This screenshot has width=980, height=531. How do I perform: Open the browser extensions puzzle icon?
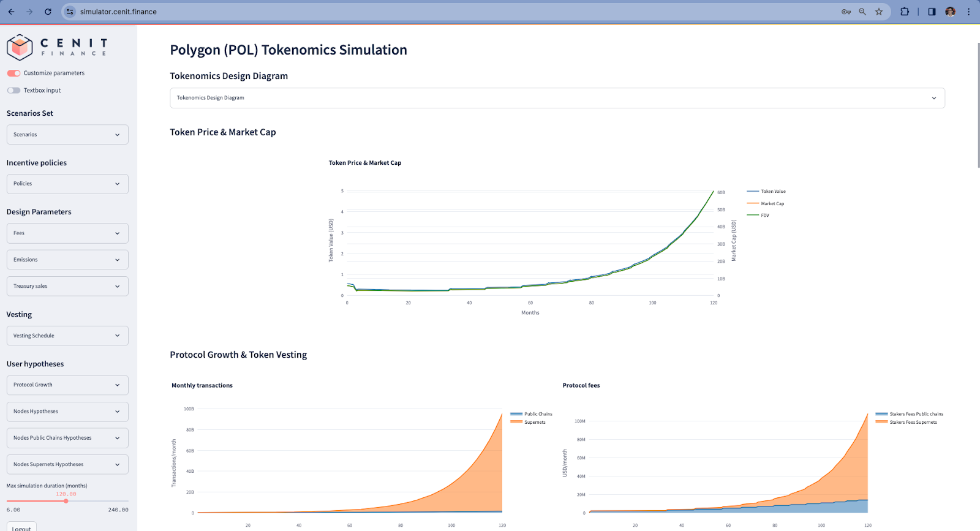click(x=905, y=12)
